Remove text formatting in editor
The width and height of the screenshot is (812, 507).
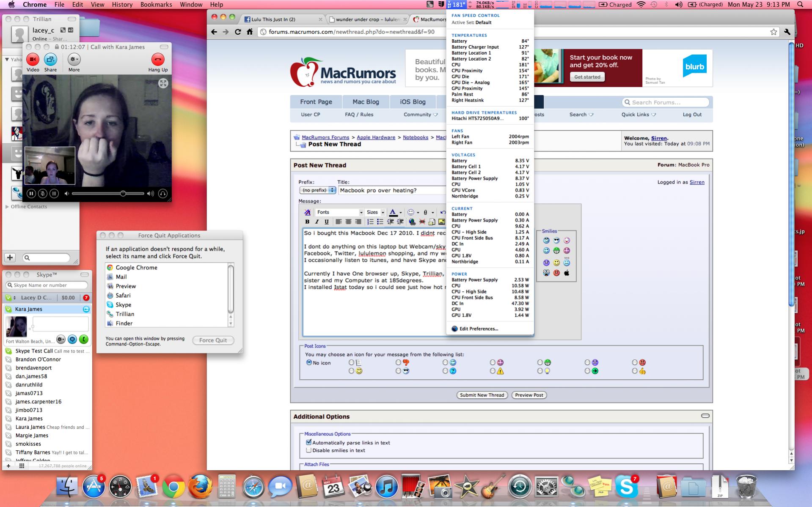click(x=307, y=212)
